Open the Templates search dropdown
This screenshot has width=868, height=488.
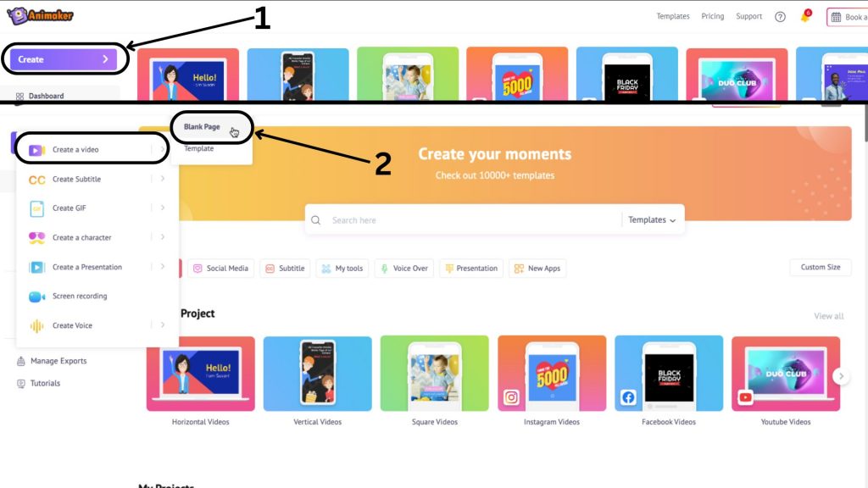[x=652, y=219]
